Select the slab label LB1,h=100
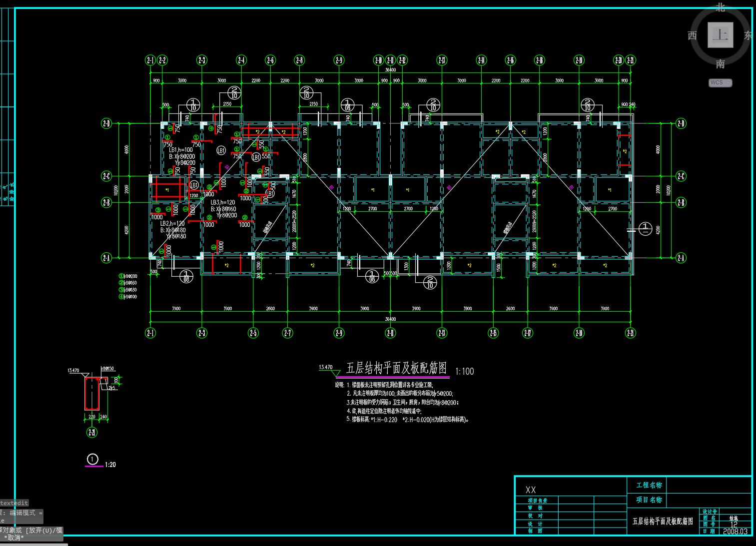The height and width of the screenshot is (546, 756). 181,150
